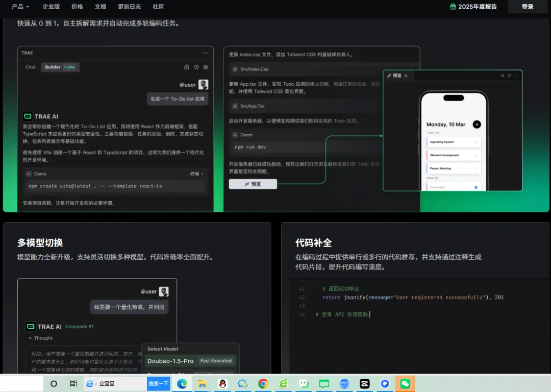
Task: Open 社区 navigation item
Action: [158, 7]
